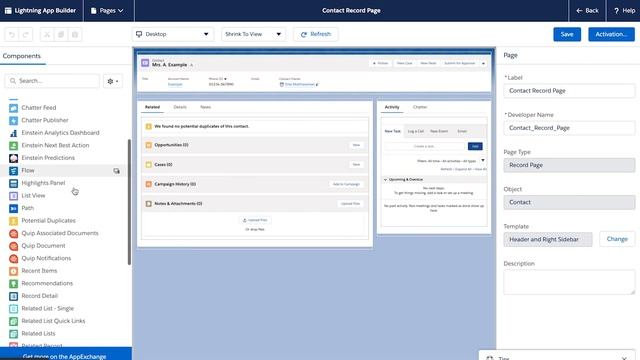Image resolution: width=640 pixels, height=360 pixels.
Task: Select the Related Lists component icon
Action: (13, 333)
